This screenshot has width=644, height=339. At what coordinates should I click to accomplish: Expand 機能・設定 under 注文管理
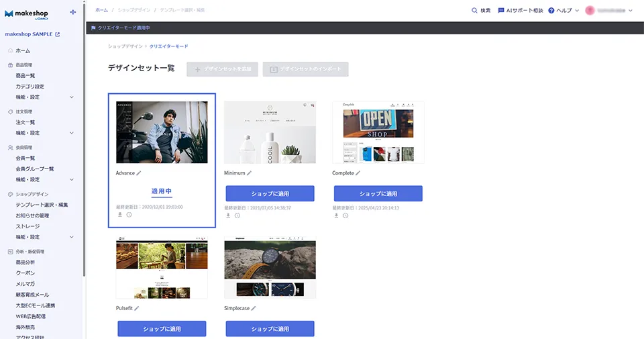coord(72,133)
